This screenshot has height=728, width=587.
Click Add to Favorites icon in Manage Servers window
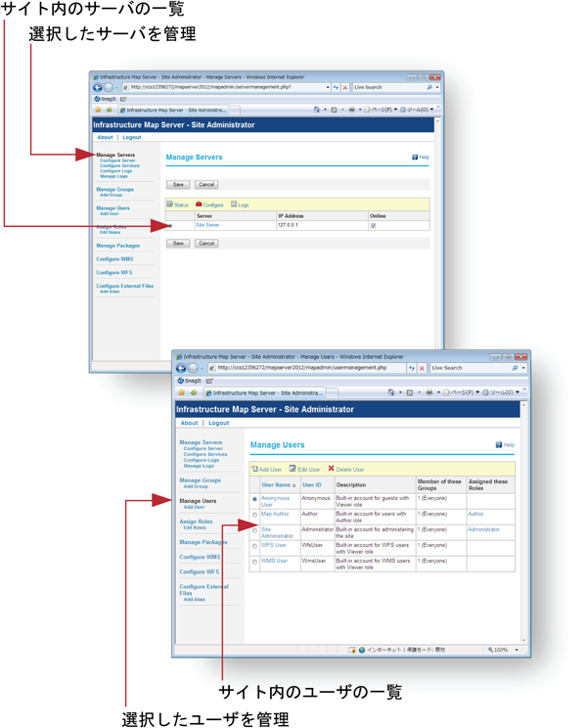109,110
